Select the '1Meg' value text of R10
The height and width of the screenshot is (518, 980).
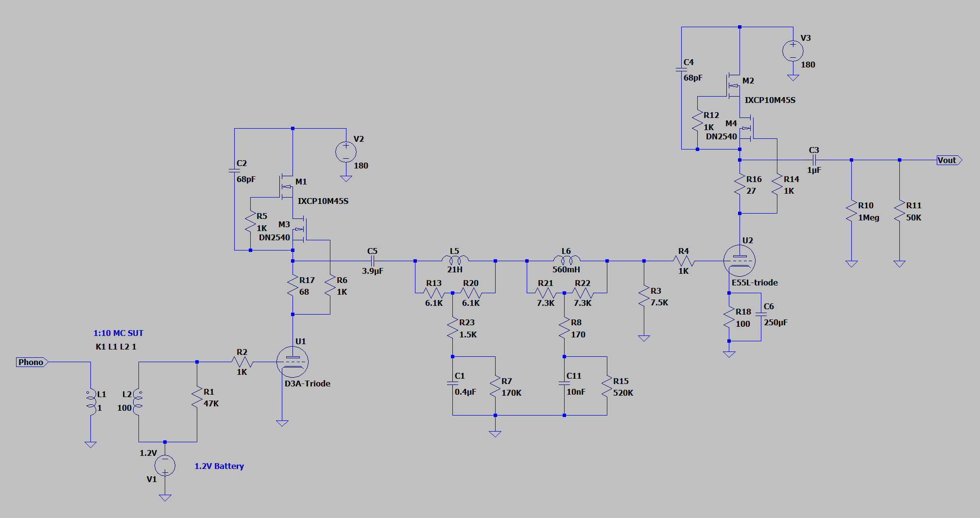point(869,217)
